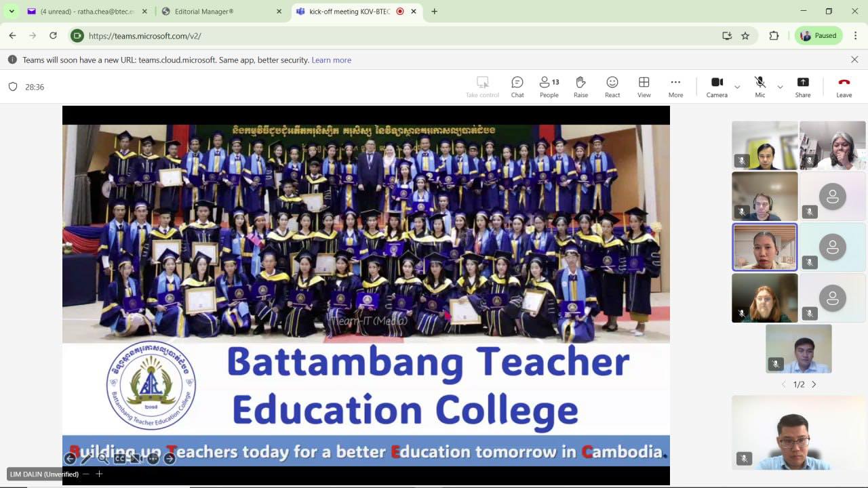Viewport: 868px width, 488px height.
Task: Unmute your microphone
Action: tap(760, 86)
